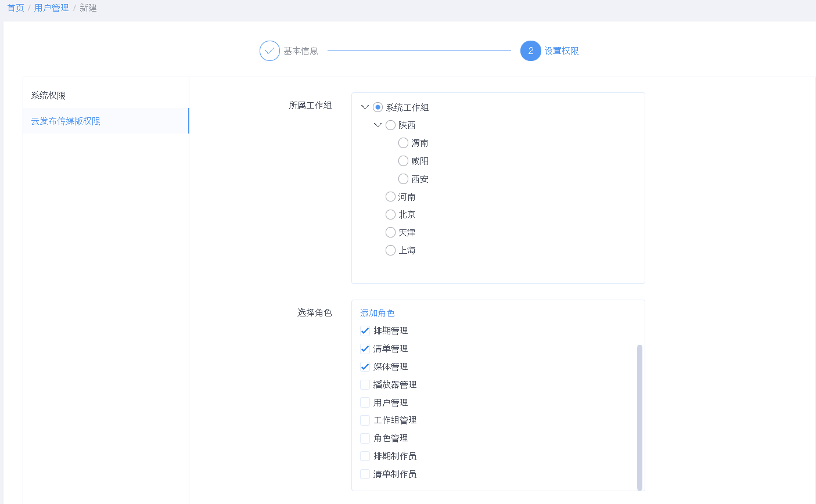816x504 pixels.
Task: Go to 首页 breadcrumb link
Action: coord(16,8)
